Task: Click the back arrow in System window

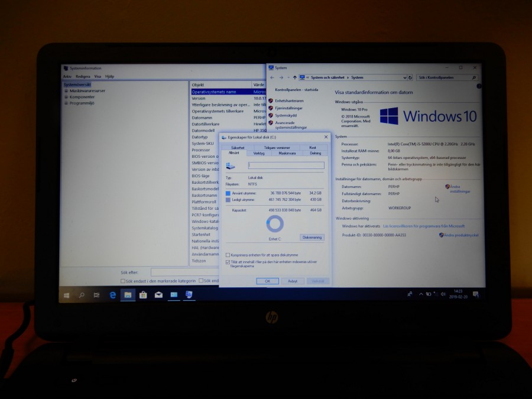Action: tap(273, 77)
